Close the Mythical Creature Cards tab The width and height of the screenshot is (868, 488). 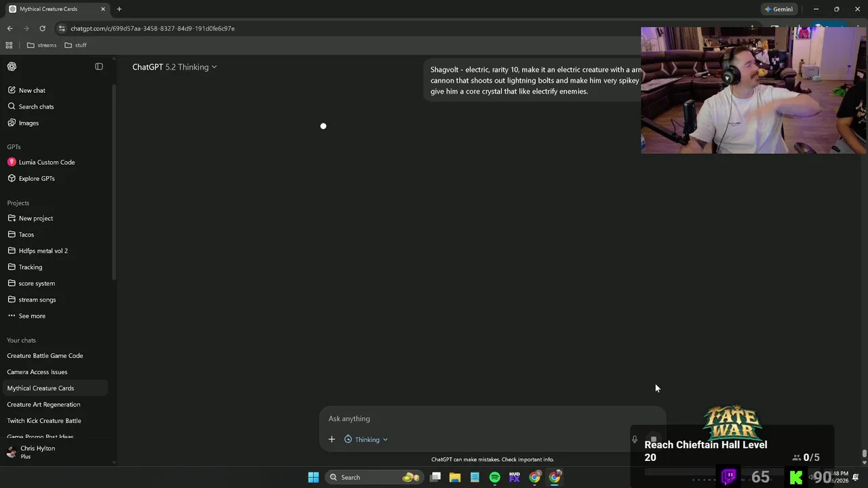pyautogui.click(x=103, y=9)
